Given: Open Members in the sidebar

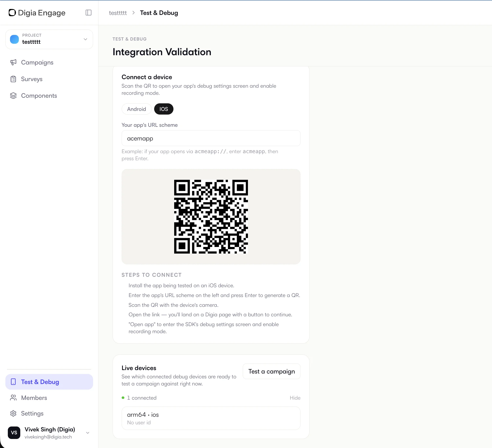Looking at the screenshot, I should (x=49, y=398).
